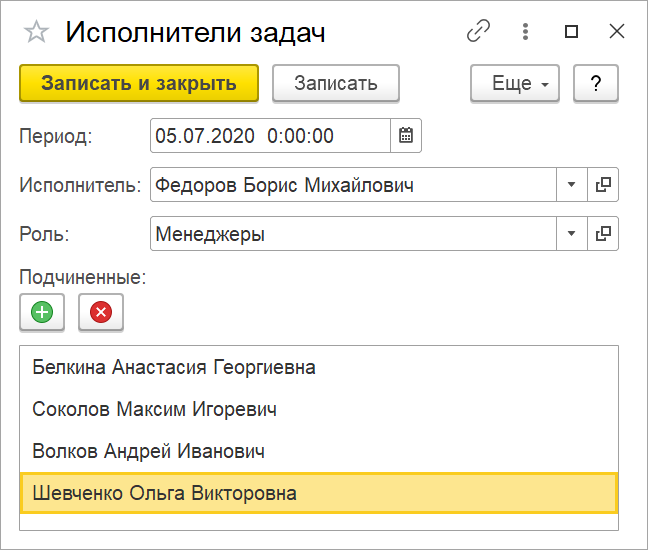Expand the Исполнитель dropdown list
The image size is (648, 550).
click(572, 184)
